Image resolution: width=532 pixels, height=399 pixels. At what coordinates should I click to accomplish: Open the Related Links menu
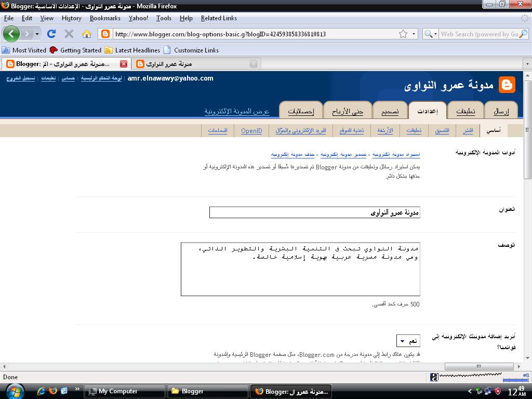pos(219,18)
